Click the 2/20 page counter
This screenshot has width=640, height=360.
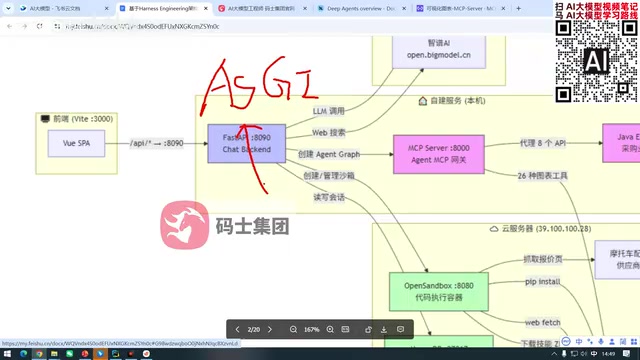(253, 329)
